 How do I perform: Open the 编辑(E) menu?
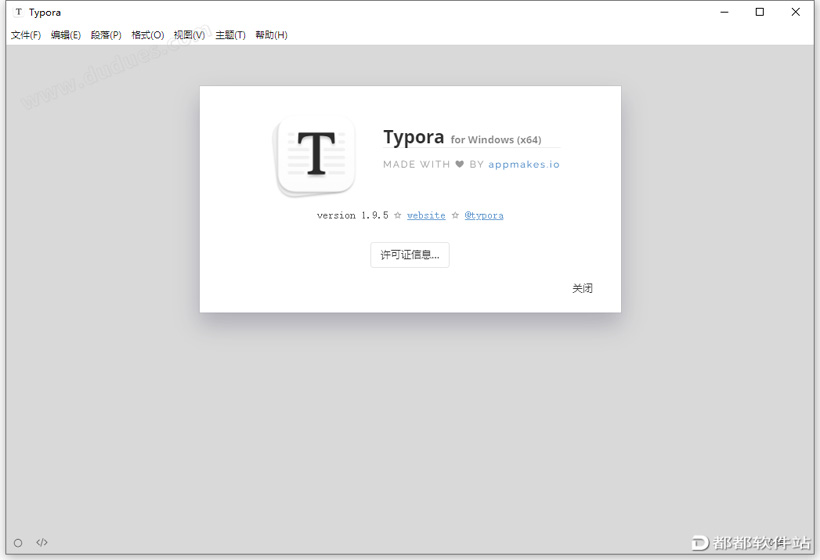(66, 35)
